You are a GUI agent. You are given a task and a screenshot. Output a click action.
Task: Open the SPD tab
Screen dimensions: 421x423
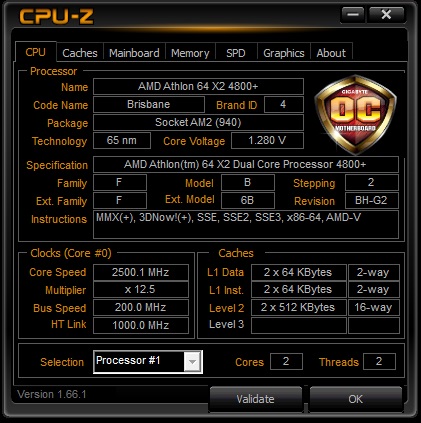[236, 53]
